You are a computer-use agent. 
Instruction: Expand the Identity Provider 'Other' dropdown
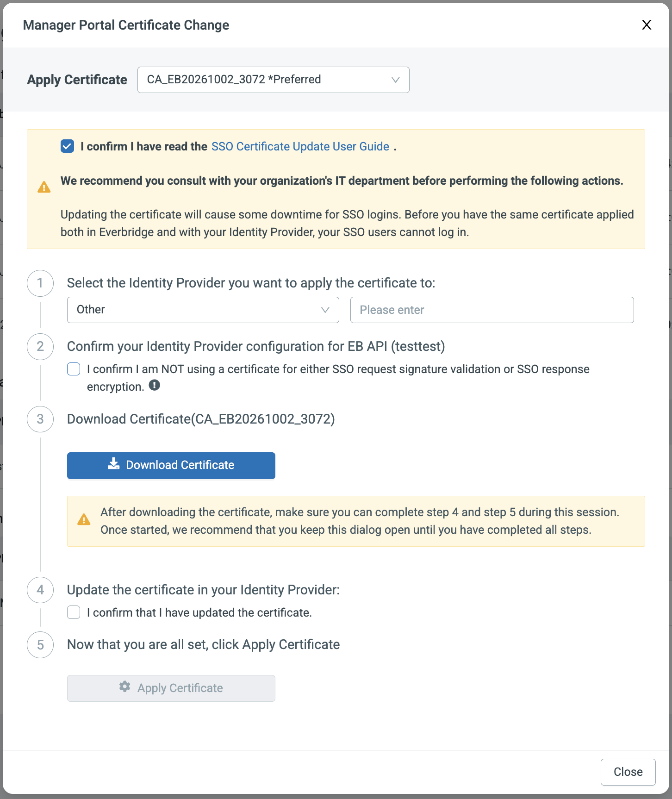coord(203,310)
